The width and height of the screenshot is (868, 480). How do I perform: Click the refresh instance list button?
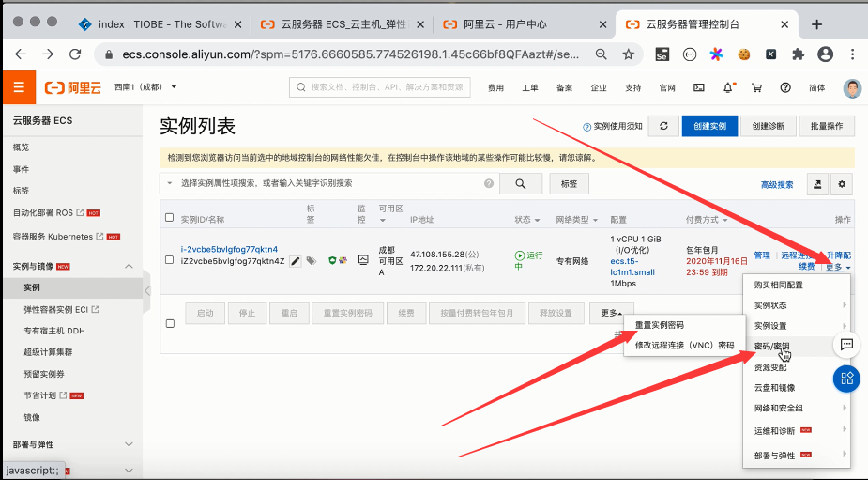click(x=663, y=126)
